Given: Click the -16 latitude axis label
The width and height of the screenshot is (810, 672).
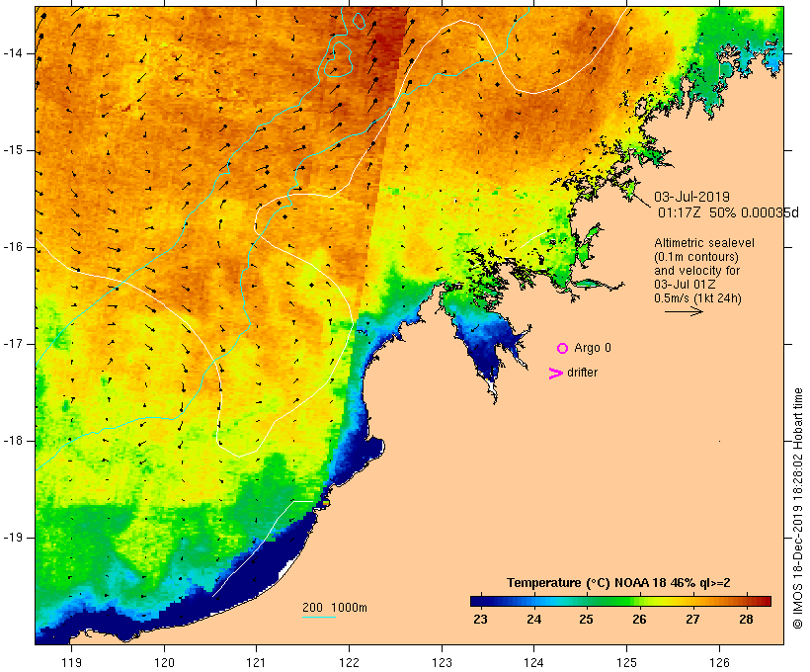Looking at the screenshot, I should [x=12, y=247].
